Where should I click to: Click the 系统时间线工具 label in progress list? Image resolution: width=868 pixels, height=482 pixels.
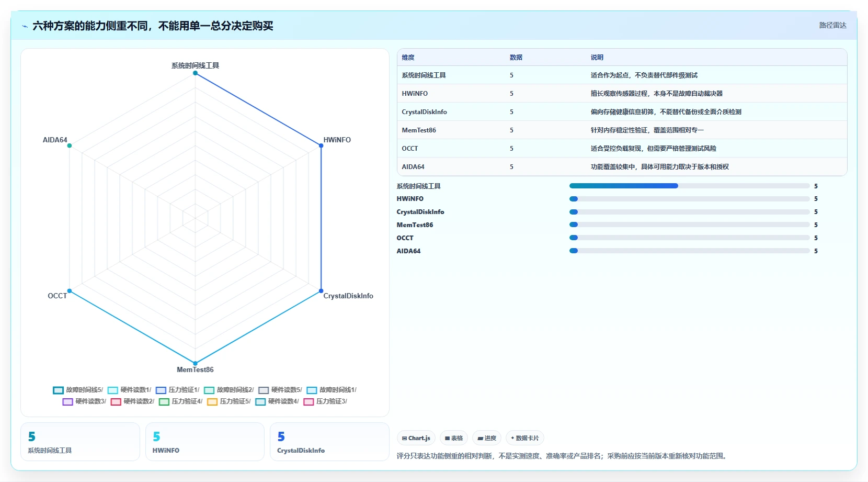(418, 186)
